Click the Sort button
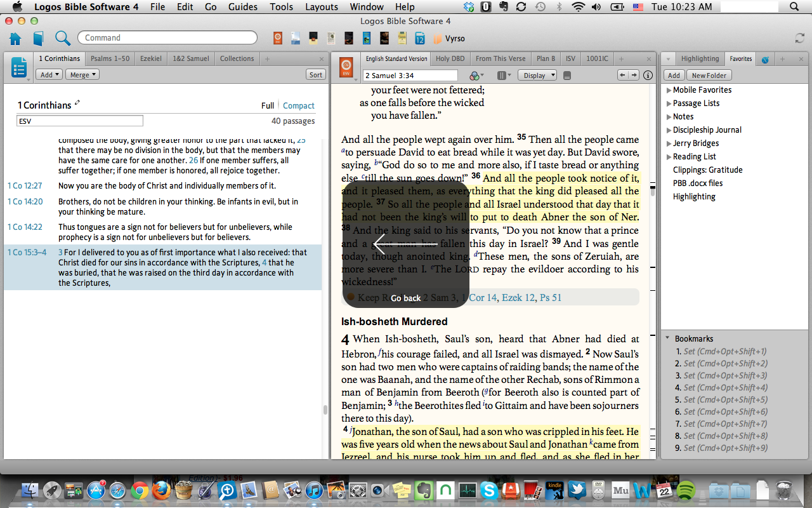Image resolution: width=812 pixels, height=508 pixels. click(x=316, y=75)
